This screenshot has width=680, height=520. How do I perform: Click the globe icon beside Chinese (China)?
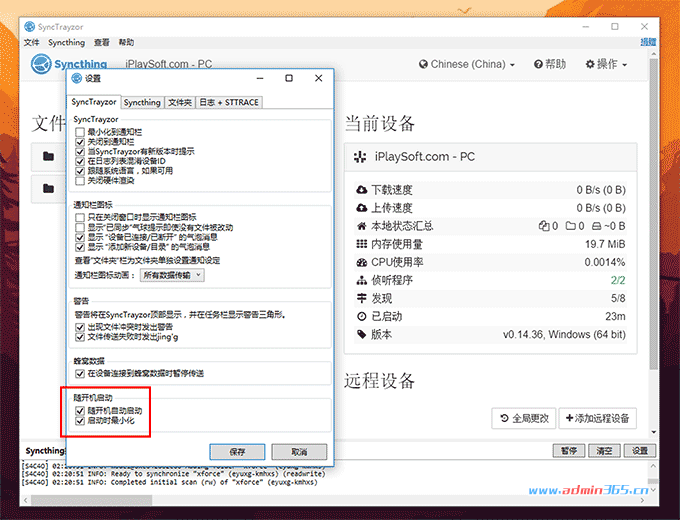click(x=423, y=64)
